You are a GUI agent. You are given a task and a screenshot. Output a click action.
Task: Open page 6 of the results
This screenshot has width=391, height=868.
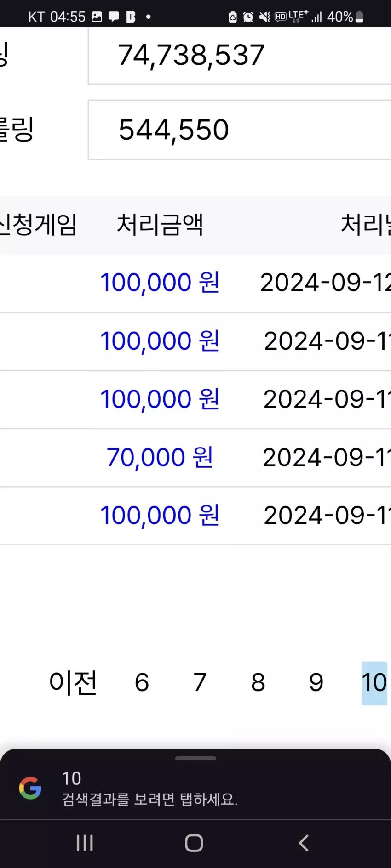pos(142,682)
